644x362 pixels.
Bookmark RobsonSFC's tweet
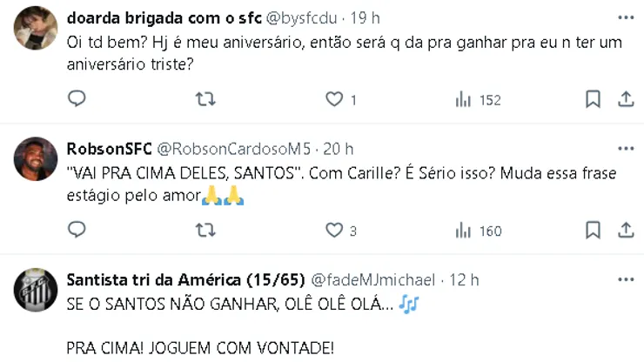[x=593, y=230]
